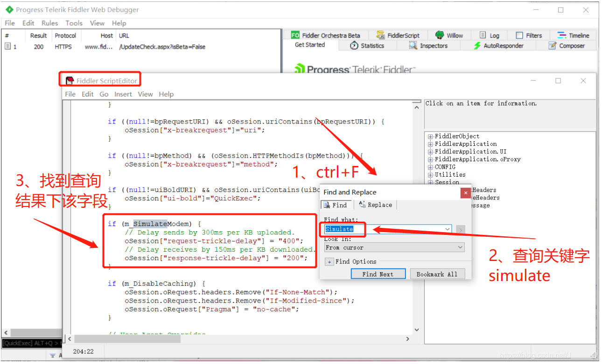The width and height of the screenshot is (602, 364).
Task: Toggle the Filters tab checkbox
Action: click(x=519, y=35)
